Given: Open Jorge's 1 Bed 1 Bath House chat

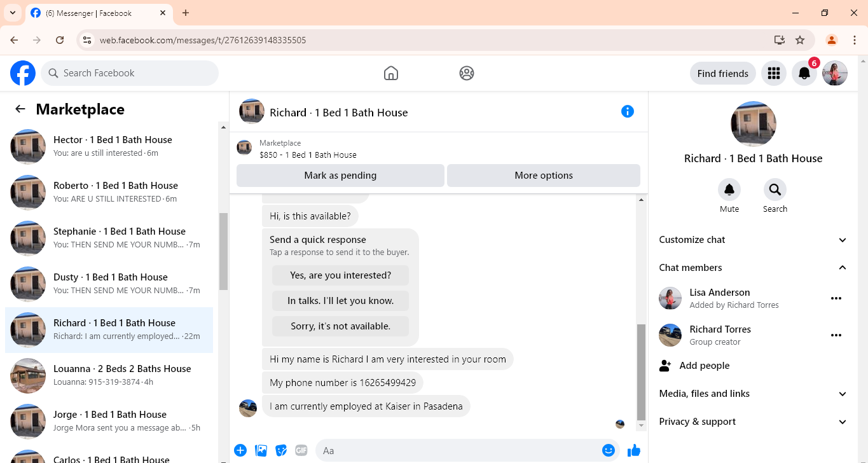Looking at the screenshot, I should [x=109, y=422].
